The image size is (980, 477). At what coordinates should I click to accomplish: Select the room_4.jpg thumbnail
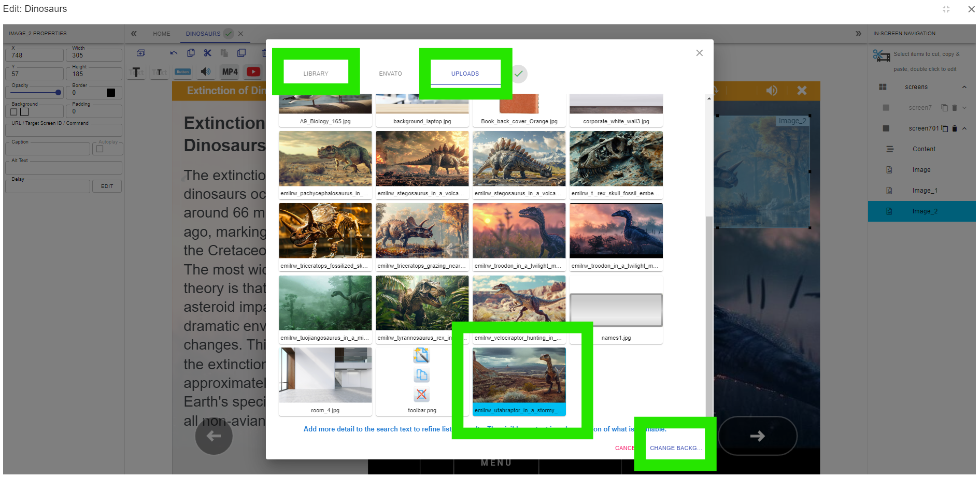(325, 382)
